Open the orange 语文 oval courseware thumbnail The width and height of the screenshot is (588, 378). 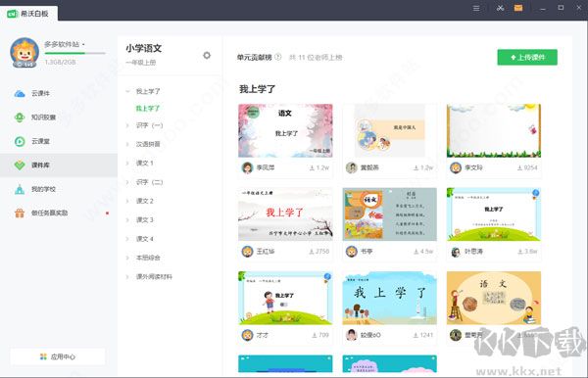click(x=494, y=299)
